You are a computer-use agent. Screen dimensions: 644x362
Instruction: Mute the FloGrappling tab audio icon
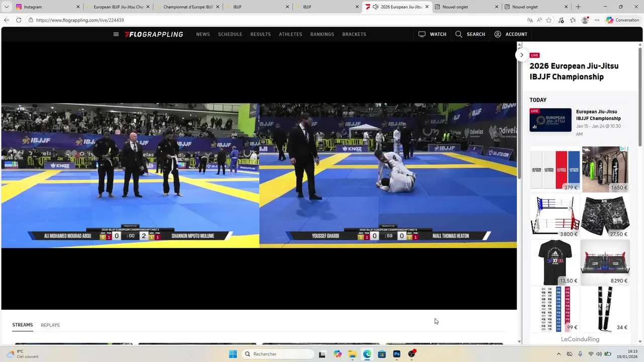point(375,7)
